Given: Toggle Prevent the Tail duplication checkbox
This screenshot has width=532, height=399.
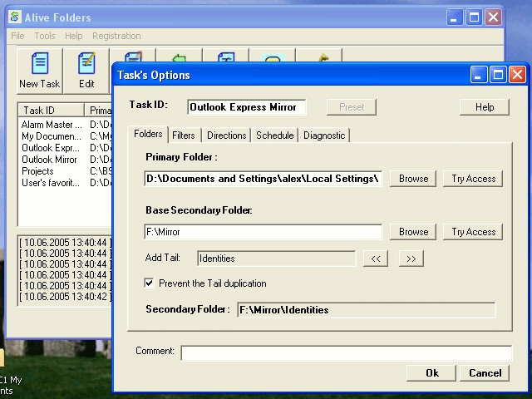Looking at the screenshot, I should coord(149,283).
